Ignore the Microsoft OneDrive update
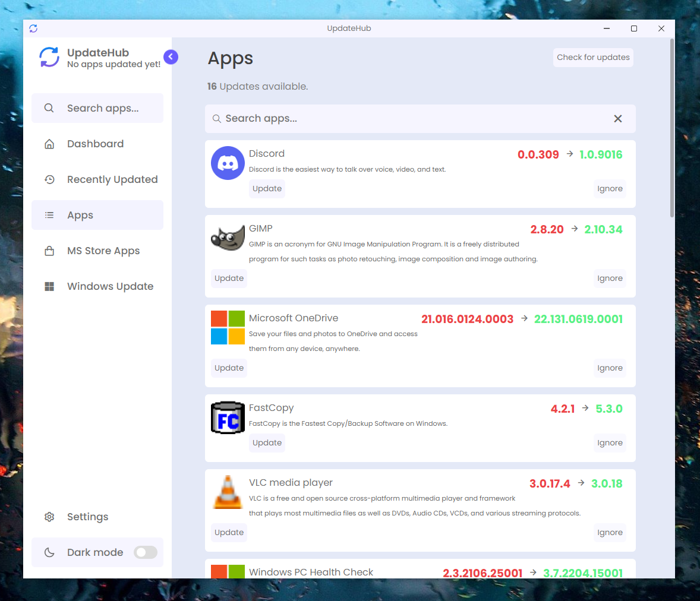Viewport: 700px width, 601px height. point(610,368)
